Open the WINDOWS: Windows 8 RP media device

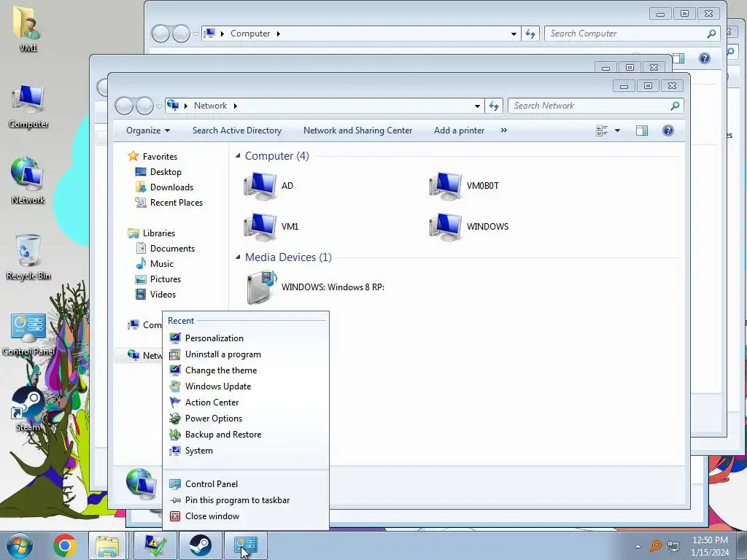coord(315,287)
